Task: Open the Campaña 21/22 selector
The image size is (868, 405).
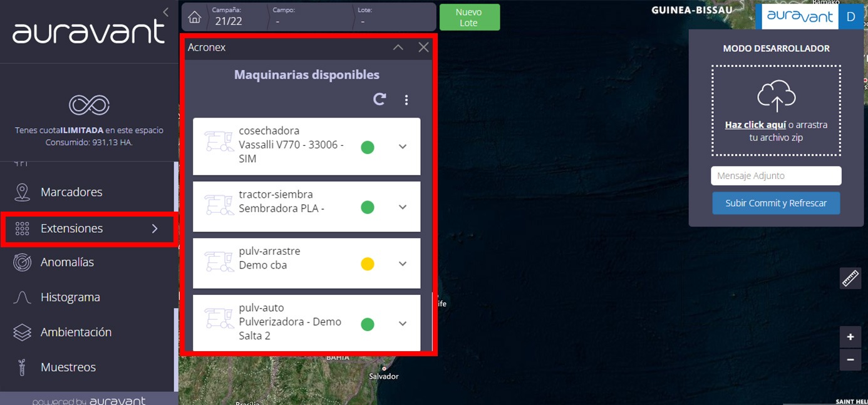Action: [x=236, y=17]
